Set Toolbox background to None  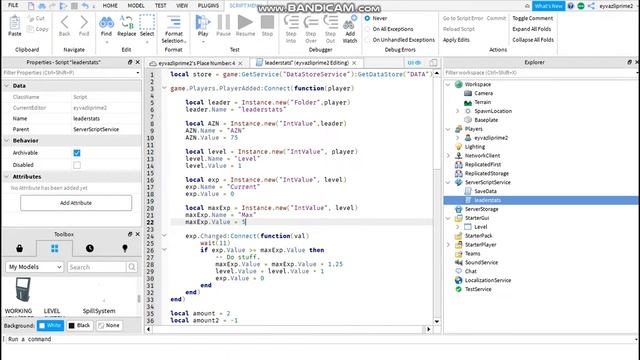click(x=109, y=325)
